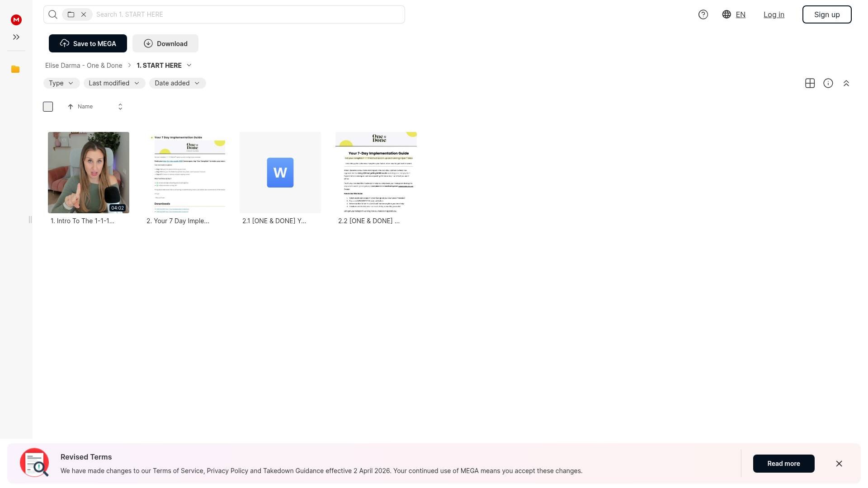The width and height of the screenshot is (868, 488).
Task: Toggle Name sort direction arrow
Action: point(71,107)
